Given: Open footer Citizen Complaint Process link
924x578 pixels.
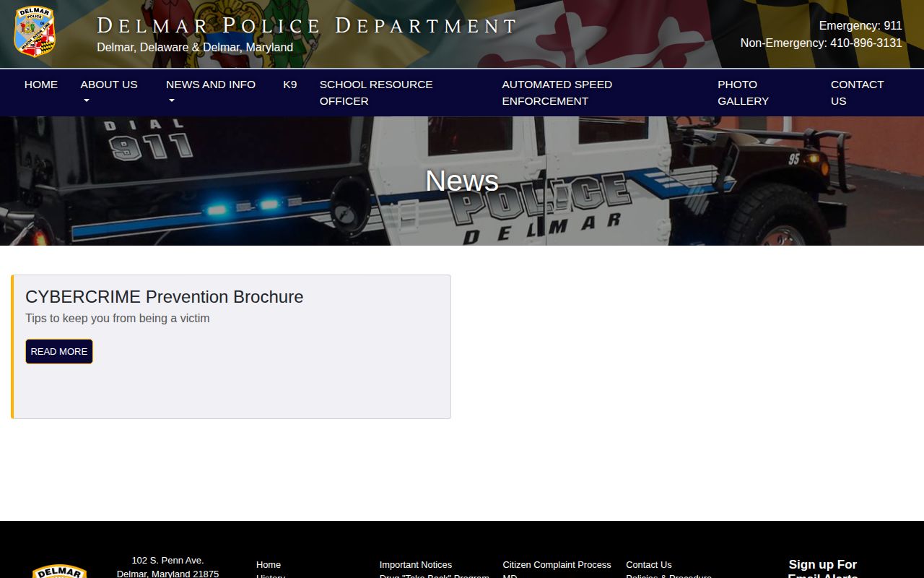Looking at the screenshot, I should (557, 565).
